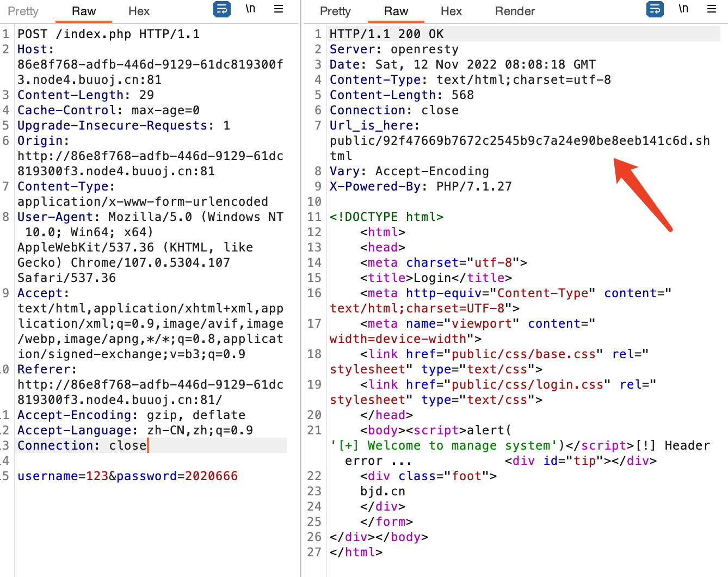The width and height of the screenshot is (728, 577).
Task: Click the closing </html> tag line
Action: point(356,552)
